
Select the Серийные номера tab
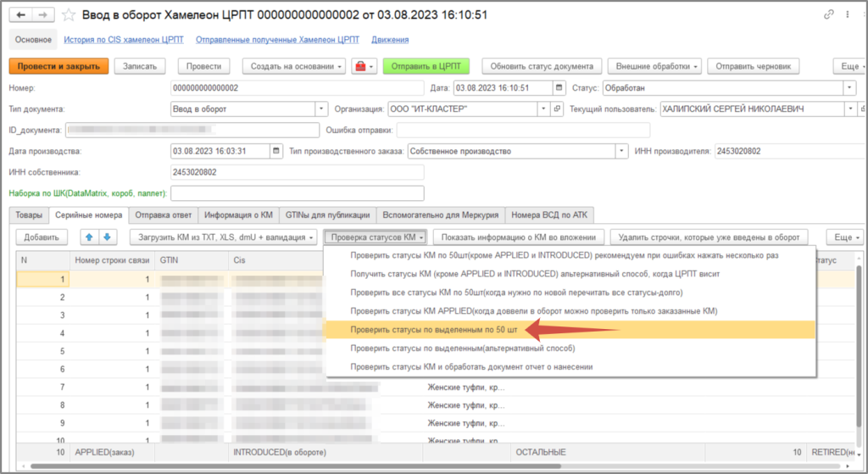point(88,215)
